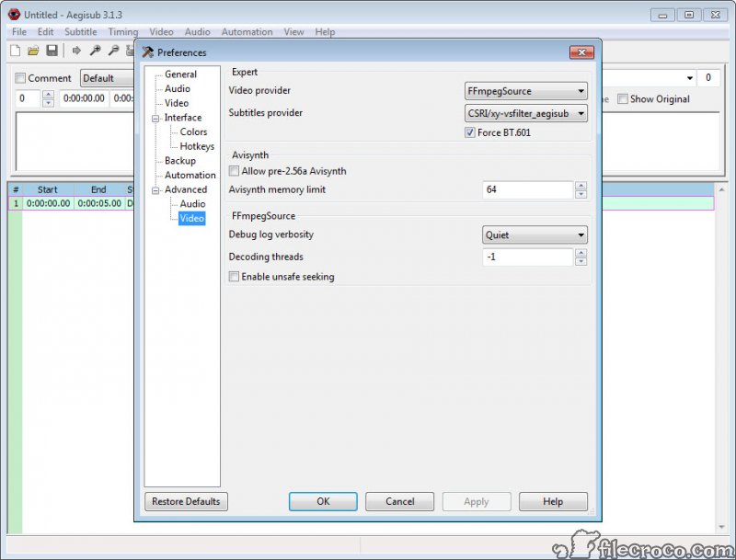The width and height of the screenshot is (736, 560).
Task: Open the Edit menu
Action: tap(45, 32)
